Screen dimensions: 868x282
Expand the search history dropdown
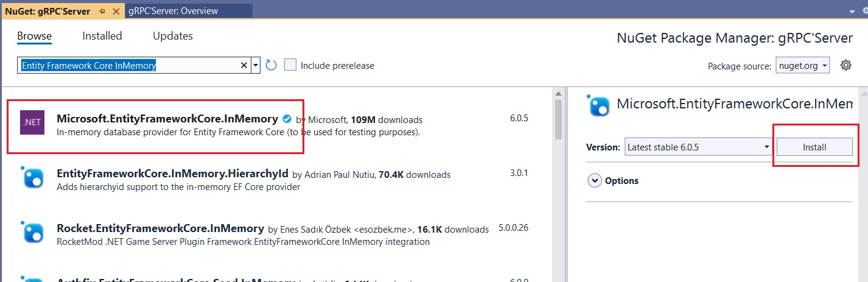(x=256, y=65)
